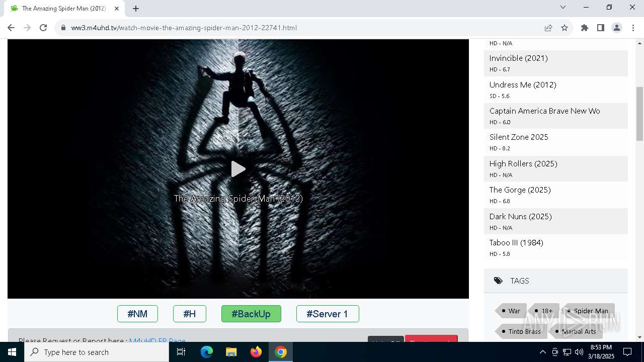Select the Tinto Brass tag

pos(521,331)
